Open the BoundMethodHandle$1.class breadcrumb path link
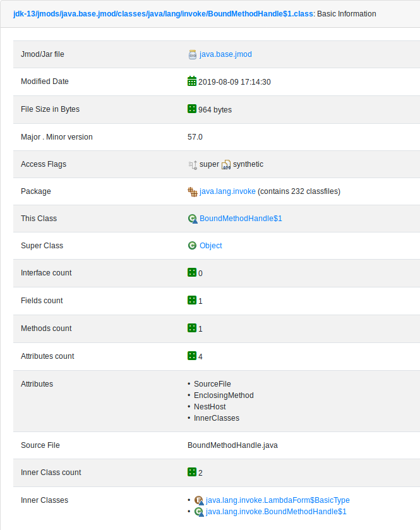The image size is (420, 530). [163, 14]
